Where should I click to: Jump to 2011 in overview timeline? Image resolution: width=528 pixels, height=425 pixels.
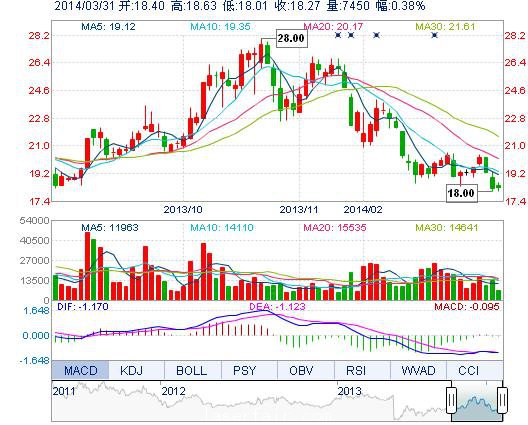pyautogui.click(x=64, y=391)
